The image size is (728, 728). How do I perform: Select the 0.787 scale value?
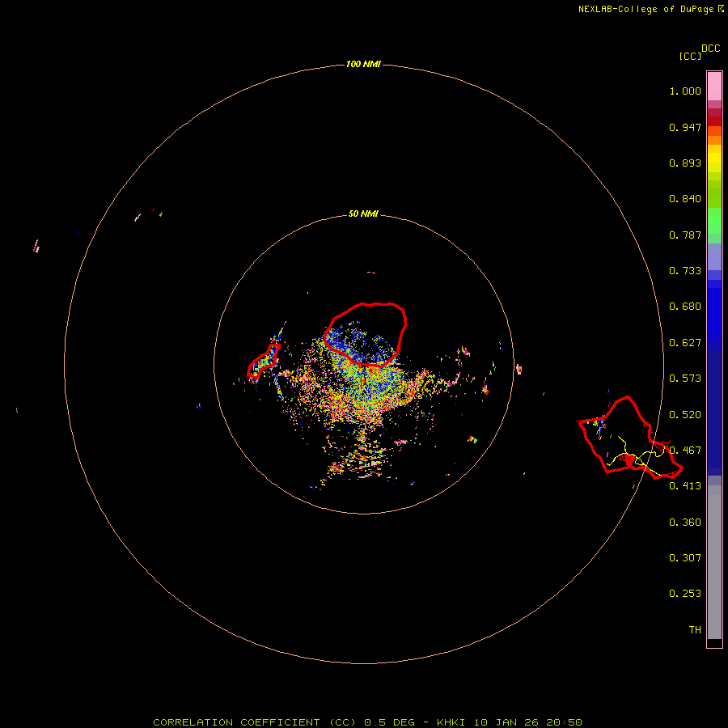click(x=685, y=235)
